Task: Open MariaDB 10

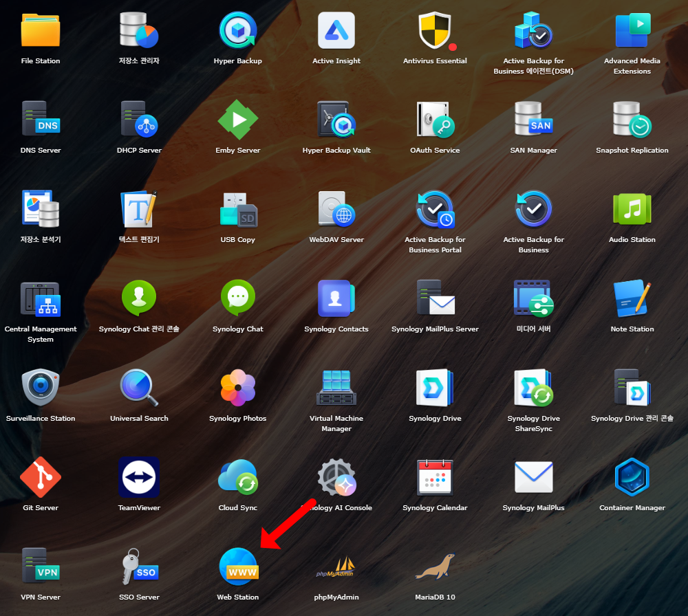Action: pyautogui.click(x=435, y=566)
